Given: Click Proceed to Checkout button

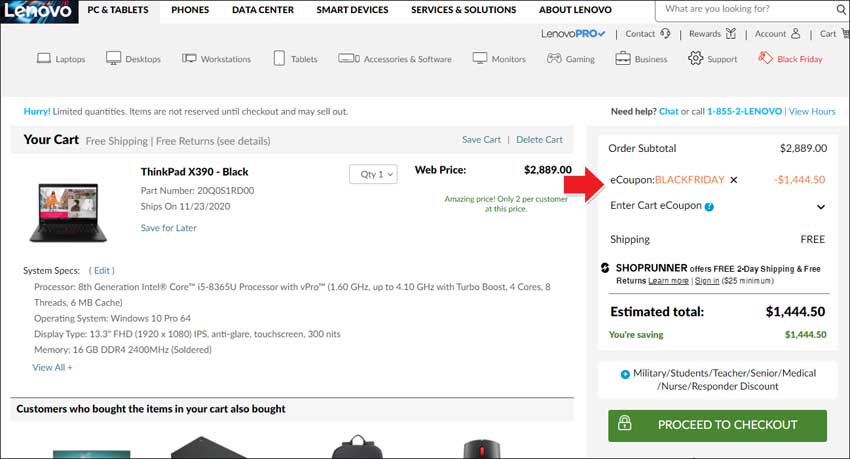Looking at the screenshot, I should tap(717, 425).
